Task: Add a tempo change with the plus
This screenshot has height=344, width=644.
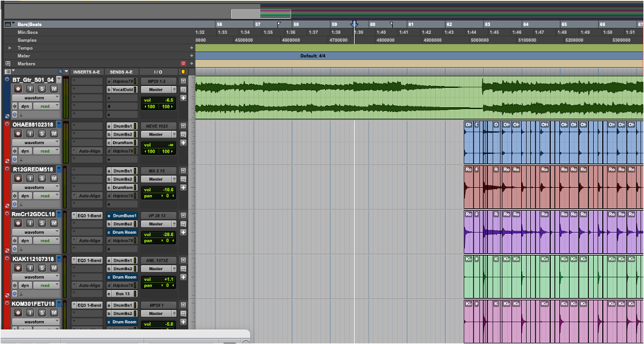Action: [191, 48]
